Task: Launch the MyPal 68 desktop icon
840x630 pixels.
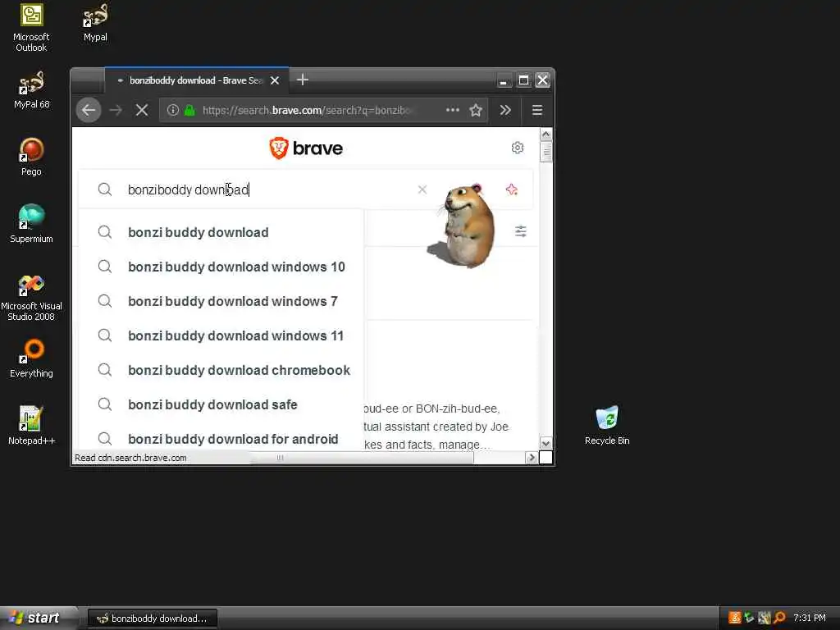Action: point(31,89)
